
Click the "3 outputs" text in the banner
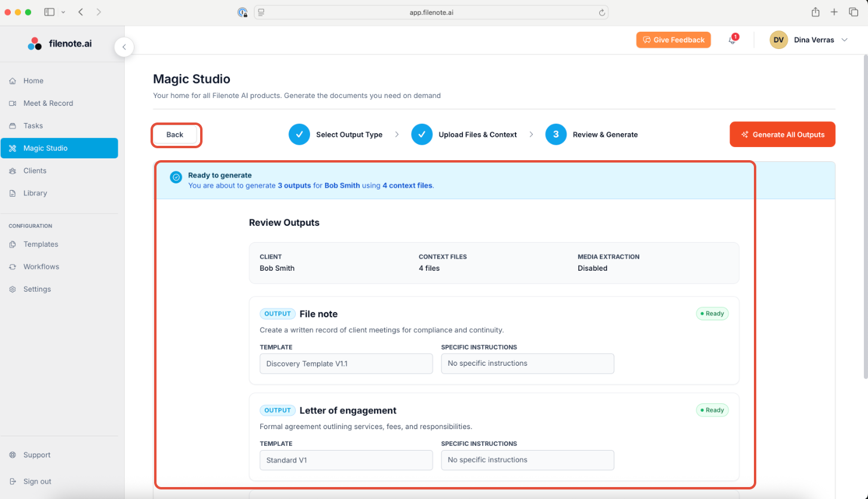[295, 185]
